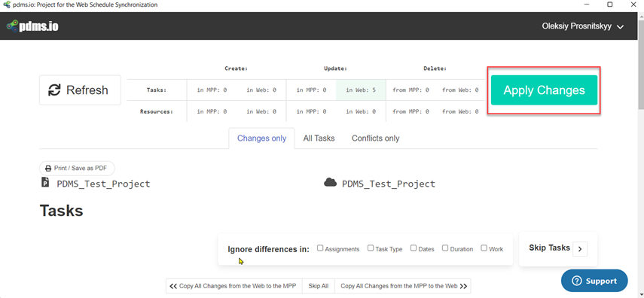
Task: Click the printer icon on Print button
Action: [48, 169]
